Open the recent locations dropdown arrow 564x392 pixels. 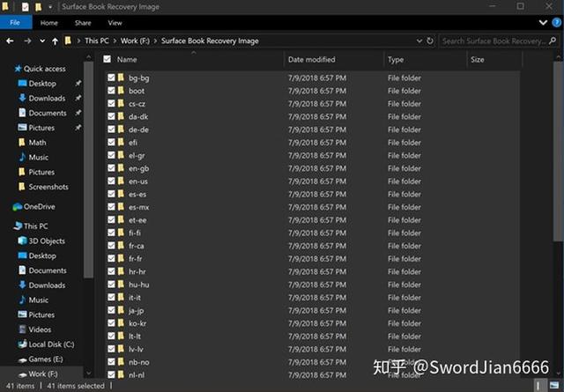42,41
